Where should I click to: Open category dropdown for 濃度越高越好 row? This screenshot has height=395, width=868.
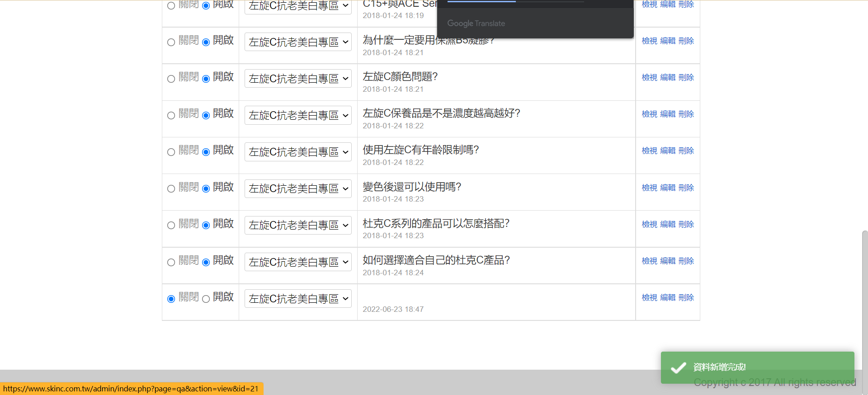click(298, 115)
